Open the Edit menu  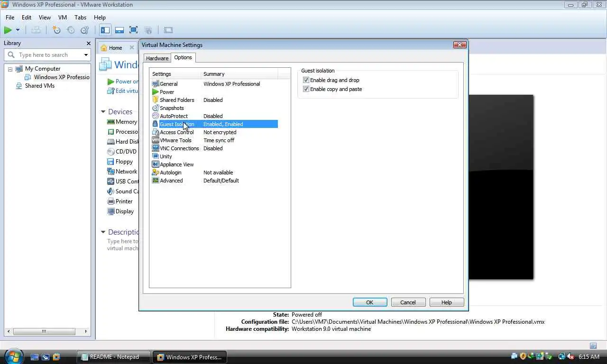click(x=27, y=18)
